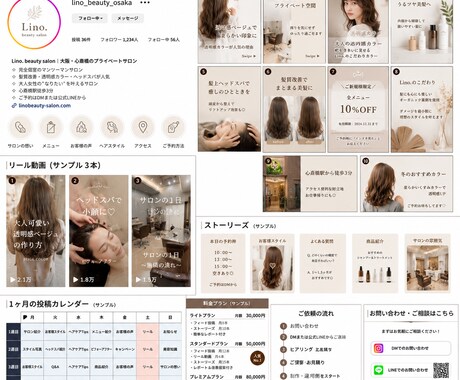Click the 1ヶ月の投稿カレンダー heading
This screenshot has height=380, width=460.
tap(49, 304)
